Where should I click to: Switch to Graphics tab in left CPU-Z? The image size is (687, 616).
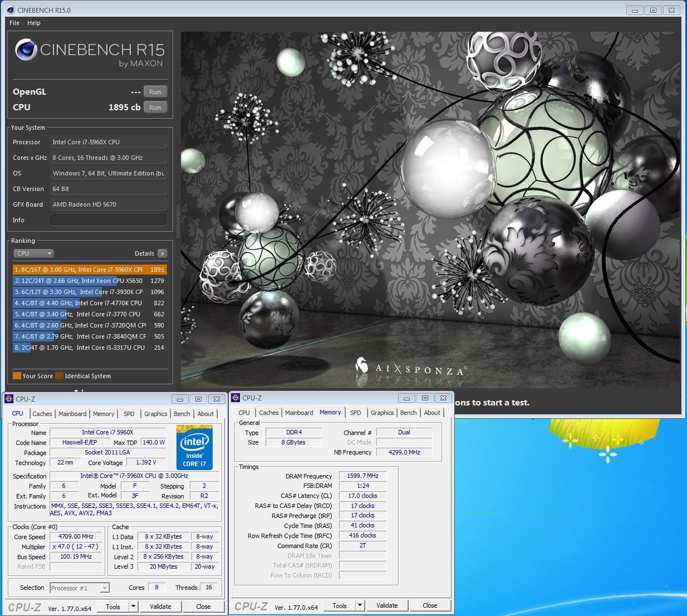click(156, 414)
